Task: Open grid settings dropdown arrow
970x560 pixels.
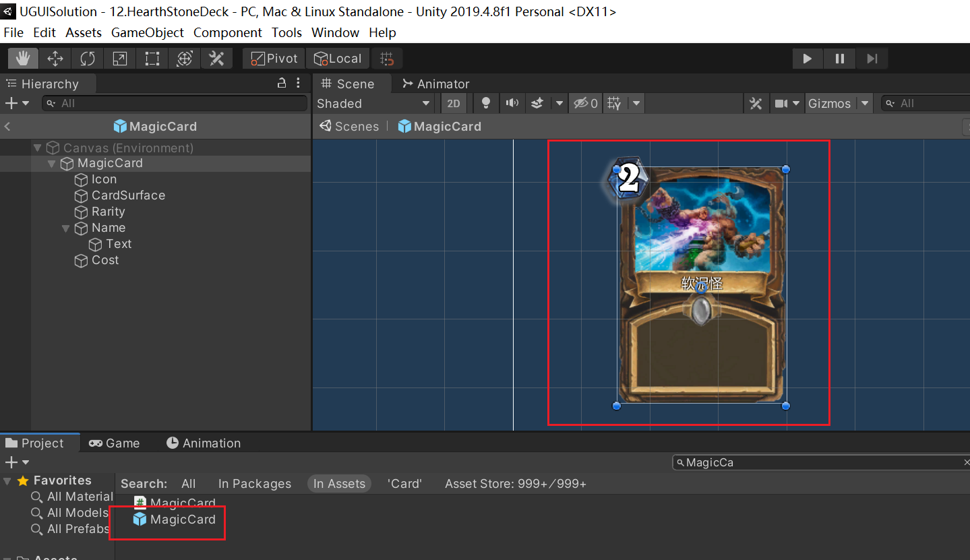Action: 636,103
